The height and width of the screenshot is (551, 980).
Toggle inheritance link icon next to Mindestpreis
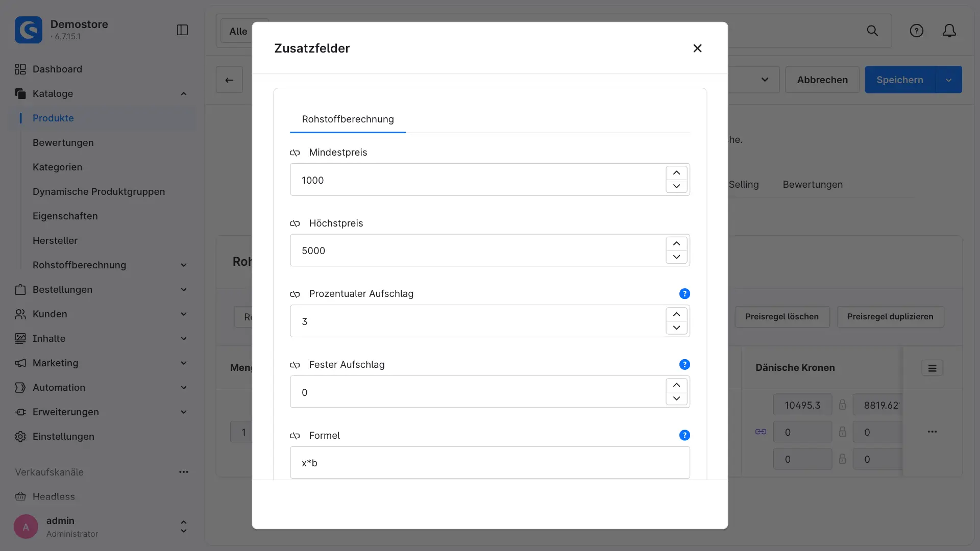tap(295, 153)
